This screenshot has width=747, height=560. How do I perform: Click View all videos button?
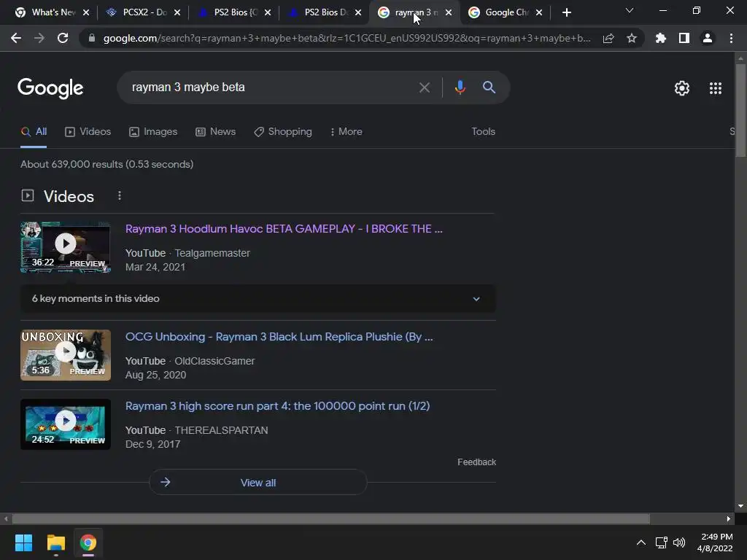(258, 483)
